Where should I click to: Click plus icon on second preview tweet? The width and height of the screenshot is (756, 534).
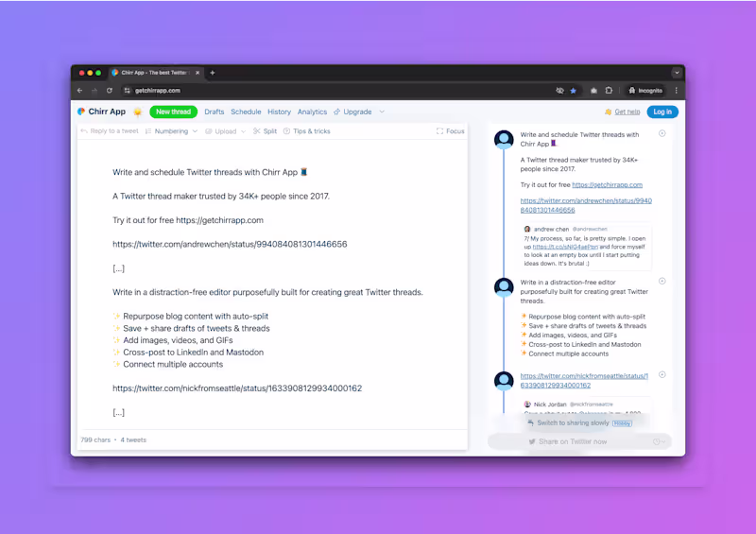(662, 282)
